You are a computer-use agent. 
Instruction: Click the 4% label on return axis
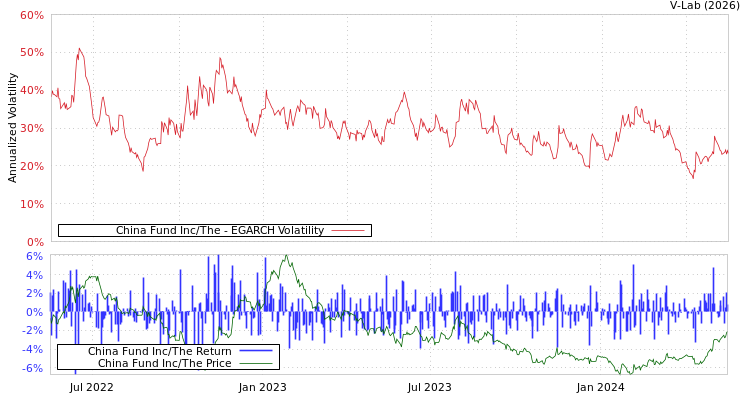pyautogui.click(x=34, y=276)
